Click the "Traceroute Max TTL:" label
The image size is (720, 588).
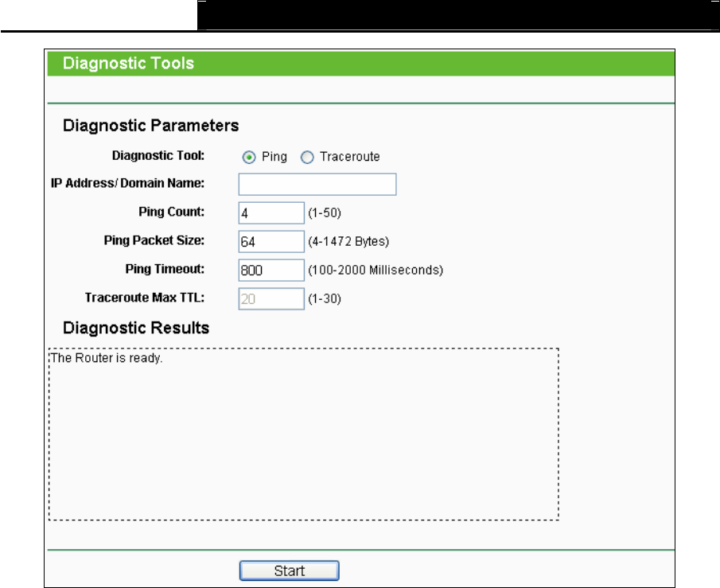coord(145,298)
